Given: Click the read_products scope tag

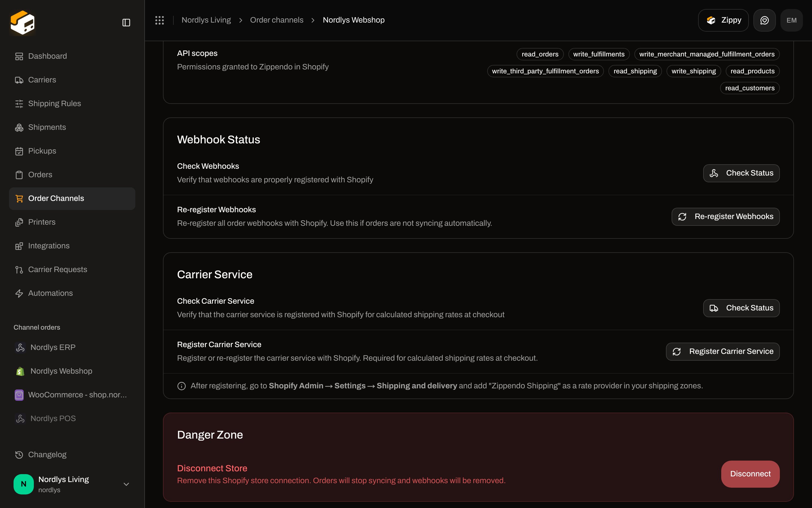Looking at the screenshot, I should point(753,71).
